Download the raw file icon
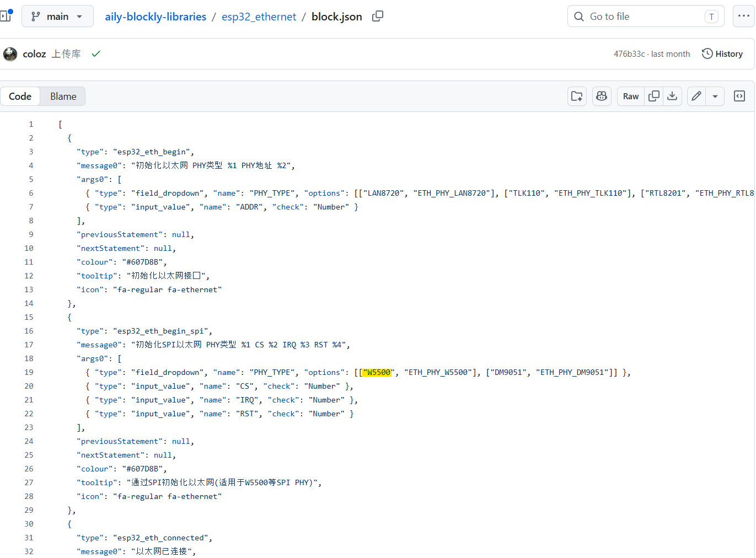756x558 pixels. pyautogui.click(x=672, y=96)
